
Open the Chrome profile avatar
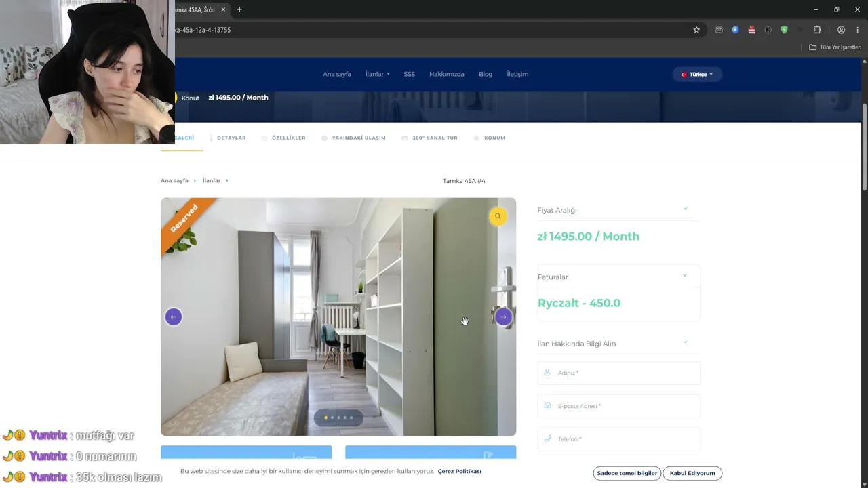(x=841, y=30)
